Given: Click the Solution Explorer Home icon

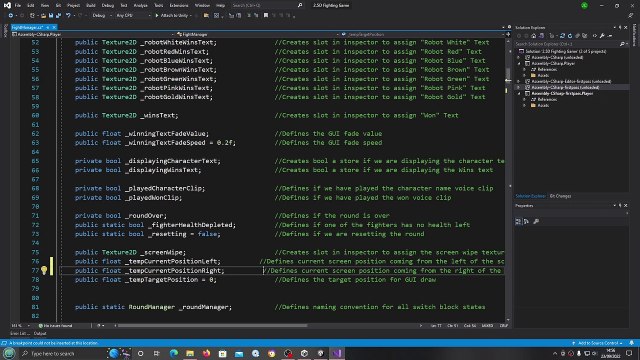Looking at the screenshot, I should (533, 36).
